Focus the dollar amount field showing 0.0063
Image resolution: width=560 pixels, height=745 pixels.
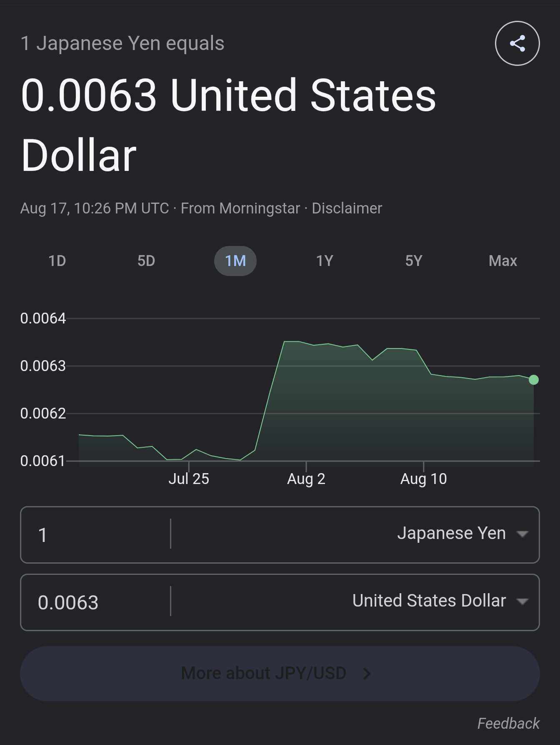pos(96,602)
